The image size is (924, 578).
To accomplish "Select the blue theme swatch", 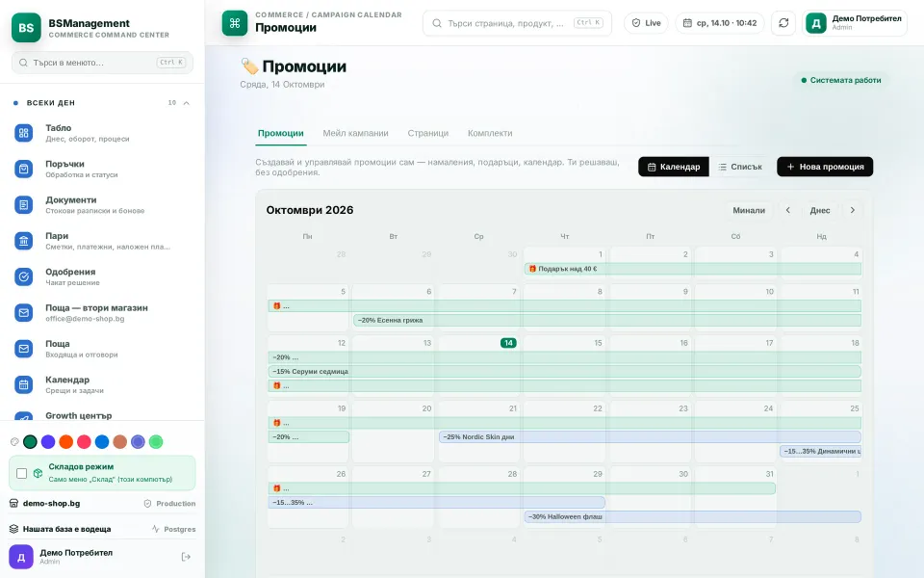I will pyautogui.click(x=102, y=442).
